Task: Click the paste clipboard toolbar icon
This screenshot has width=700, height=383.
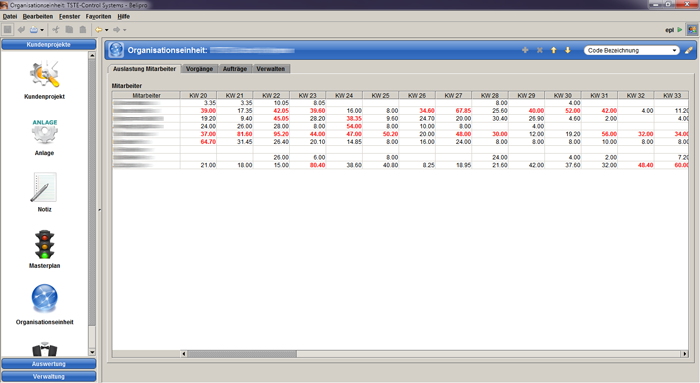Action: [x=83, y=29]
